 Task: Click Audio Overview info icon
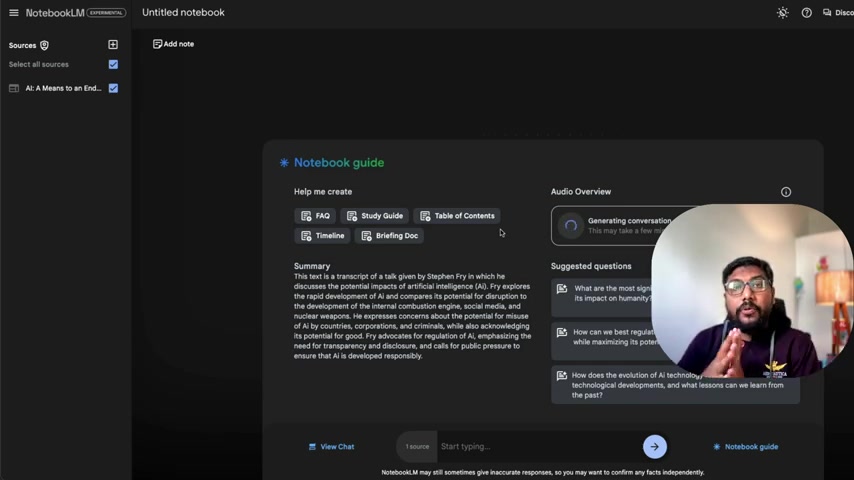pos(785,192)
